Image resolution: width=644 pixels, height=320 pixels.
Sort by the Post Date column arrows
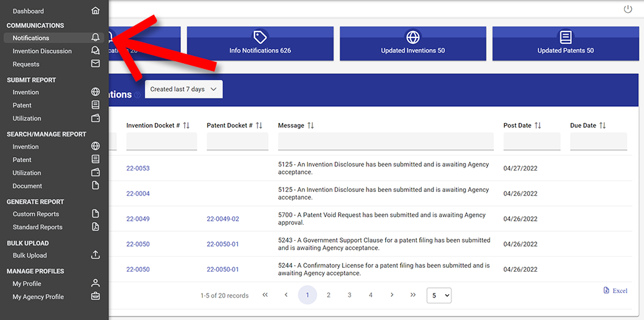tap(538, 126)
